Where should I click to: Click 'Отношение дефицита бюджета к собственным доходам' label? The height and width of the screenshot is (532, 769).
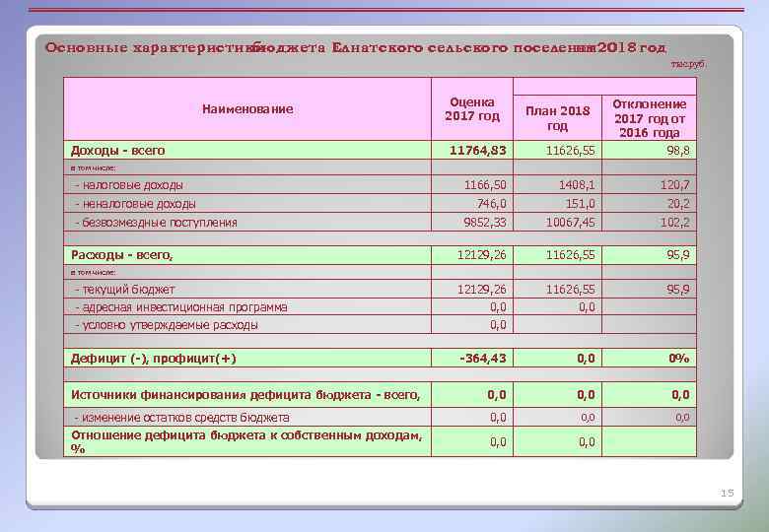[246, 441]
